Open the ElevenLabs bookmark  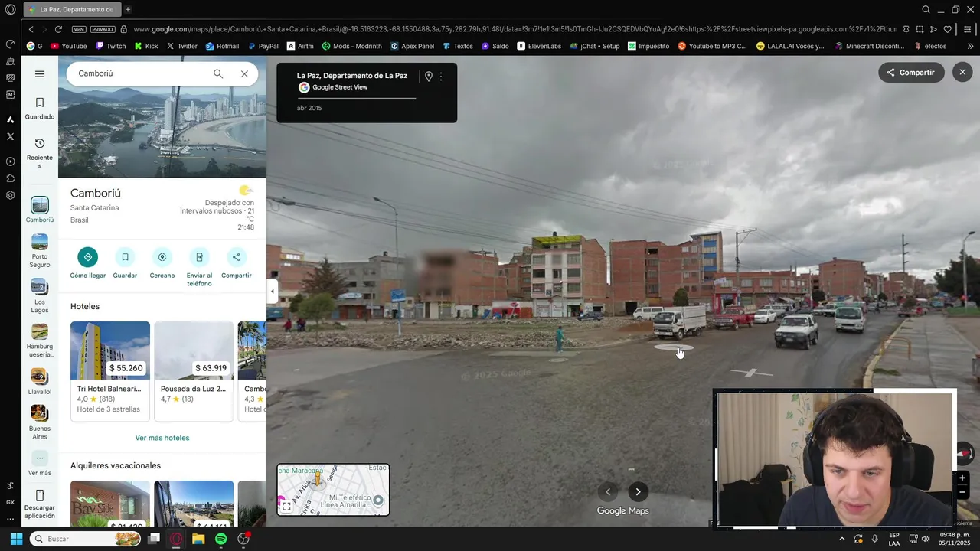click(539, 46)
